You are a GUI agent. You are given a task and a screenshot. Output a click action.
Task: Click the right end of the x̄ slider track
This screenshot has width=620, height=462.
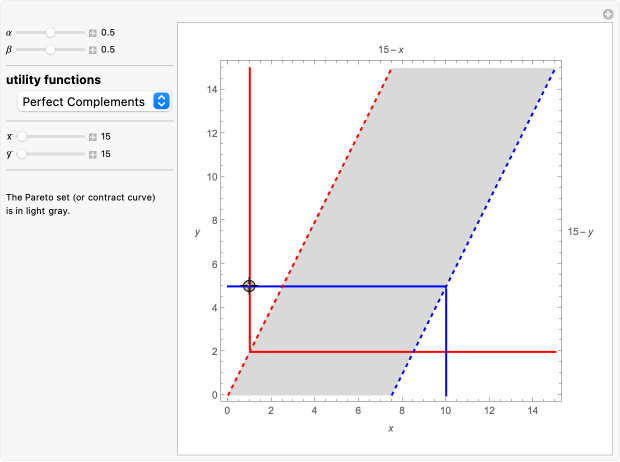click(84, 137)
